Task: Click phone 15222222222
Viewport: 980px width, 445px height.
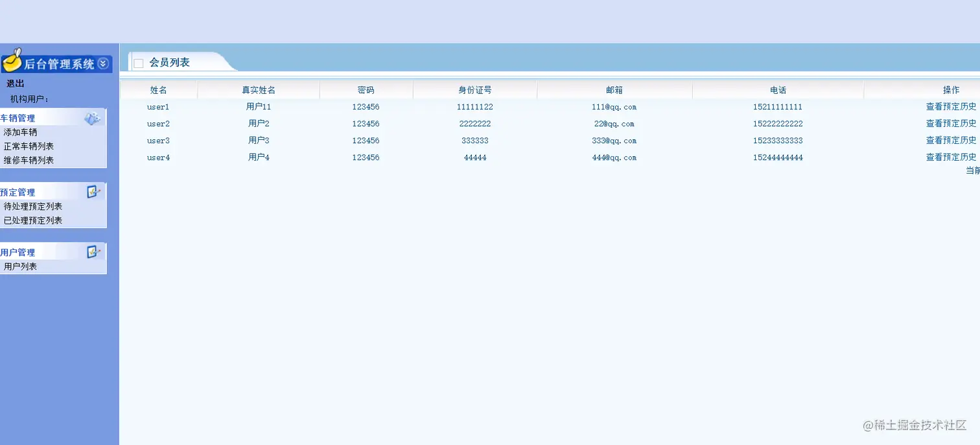Action: (778, 124)
